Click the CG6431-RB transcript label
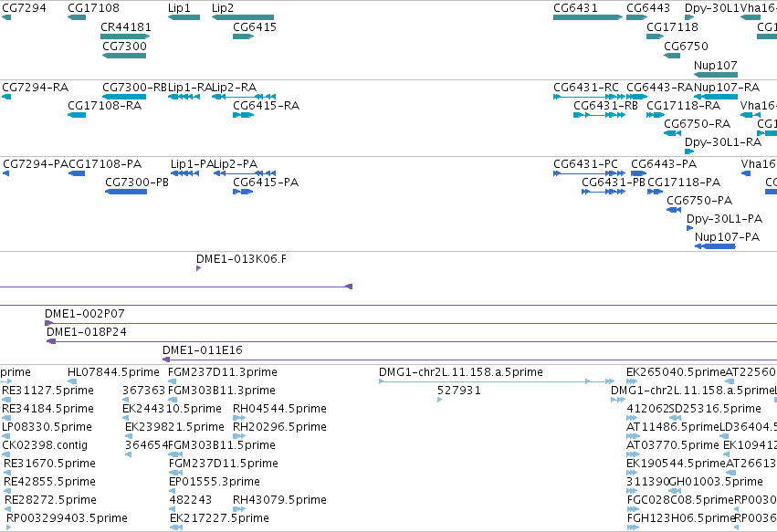This screenshot has height=532, width=777. point(605,106)
